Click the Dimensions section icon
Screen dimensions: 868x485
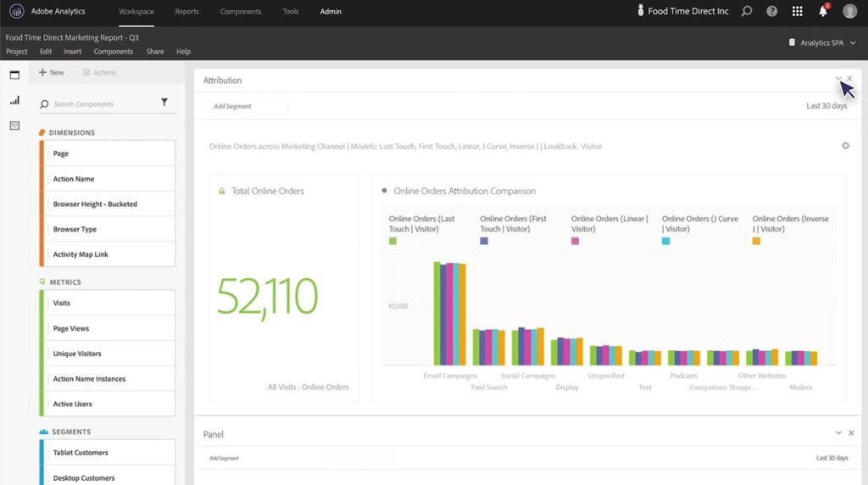coord(42,132)
